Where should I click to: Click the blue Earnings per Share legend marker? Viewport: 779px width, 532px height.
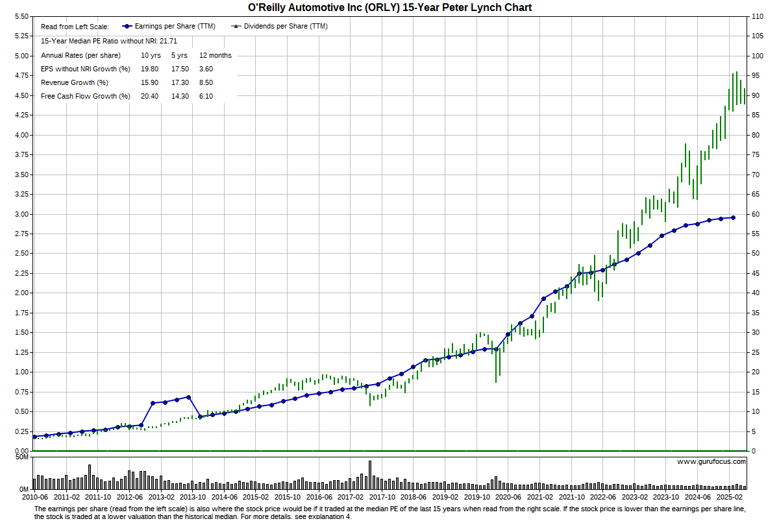pos(127,27)
